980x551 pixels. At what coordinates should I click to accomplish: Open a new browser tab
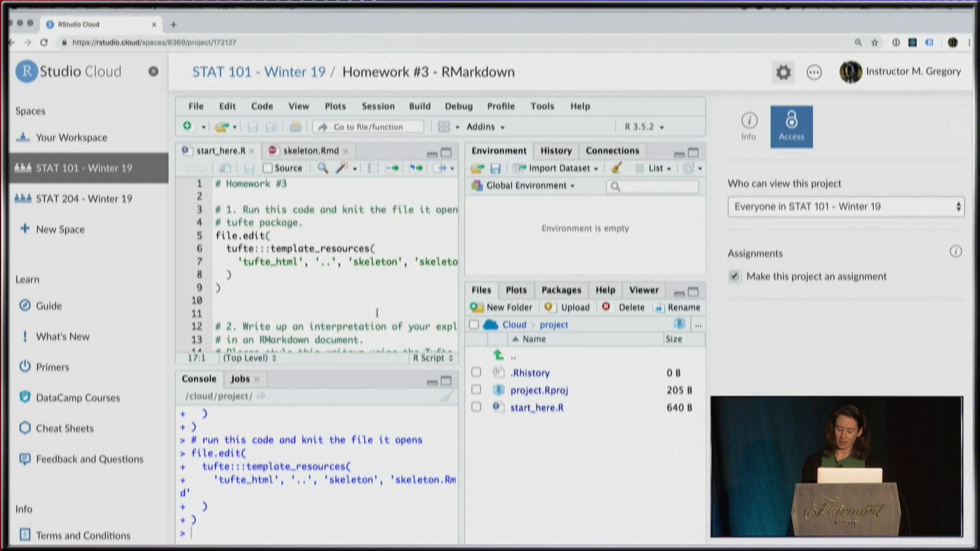[174, 24]
